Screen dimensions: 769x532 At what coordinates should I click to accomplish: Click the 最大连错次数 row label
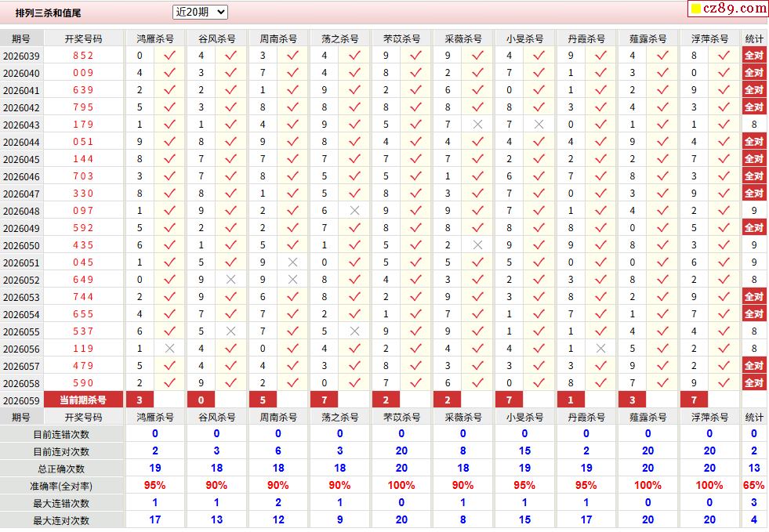click(x=61, y=503)
